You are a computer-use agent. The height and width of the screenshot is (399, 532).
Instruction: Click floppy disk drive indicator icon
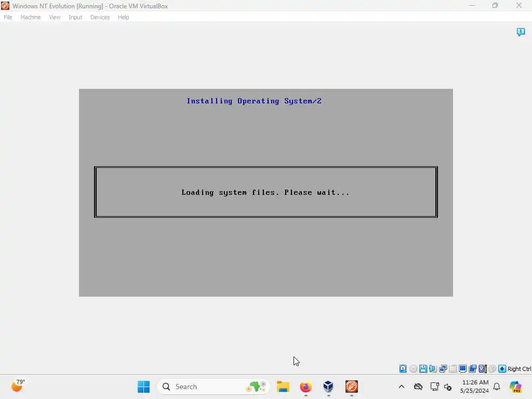coord(423,368)
